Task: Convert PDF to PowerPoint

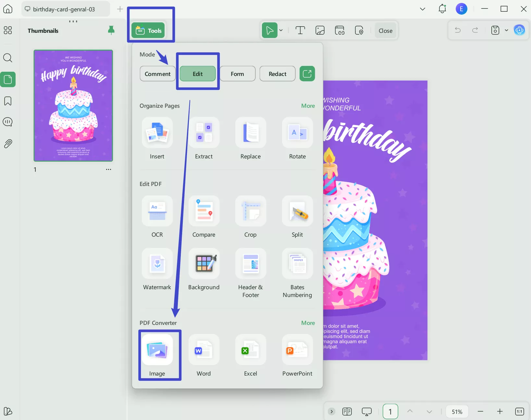Action: click(297, 356)
